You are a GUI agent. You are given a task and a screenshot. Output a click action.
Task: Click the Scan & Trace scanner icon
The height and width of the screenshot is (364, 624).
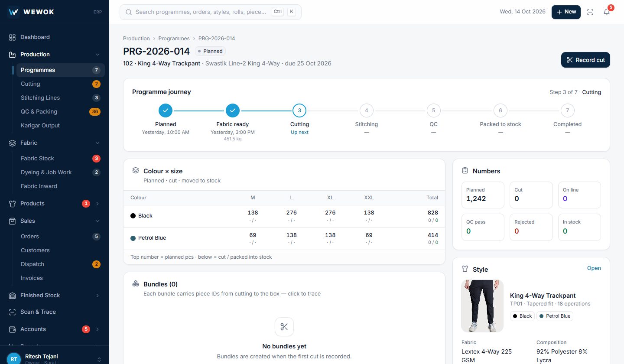[x=13, y=312]
